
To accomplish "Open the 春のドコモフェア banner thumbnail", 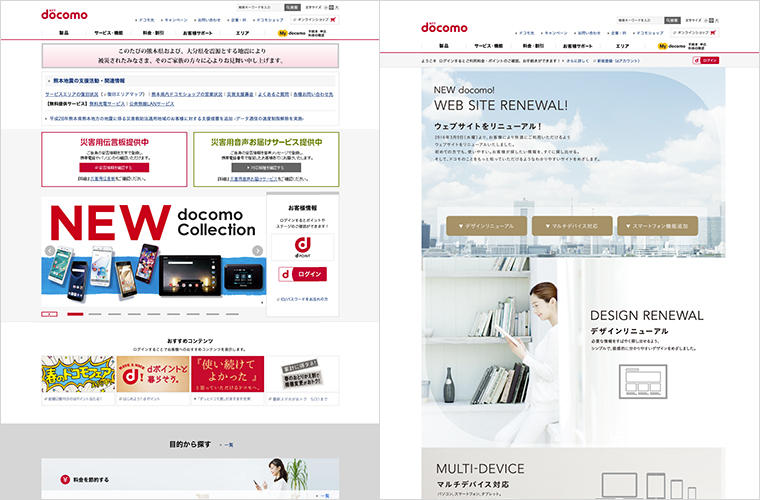I will pyautogui.click(x=78, y=375).
